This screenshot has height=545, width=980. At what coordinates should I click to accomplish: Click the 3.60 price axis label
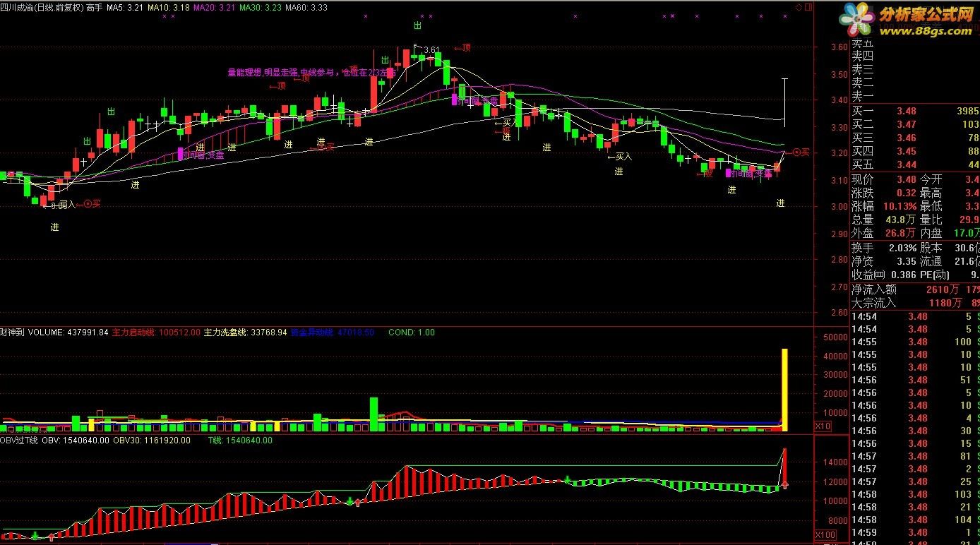839,47
